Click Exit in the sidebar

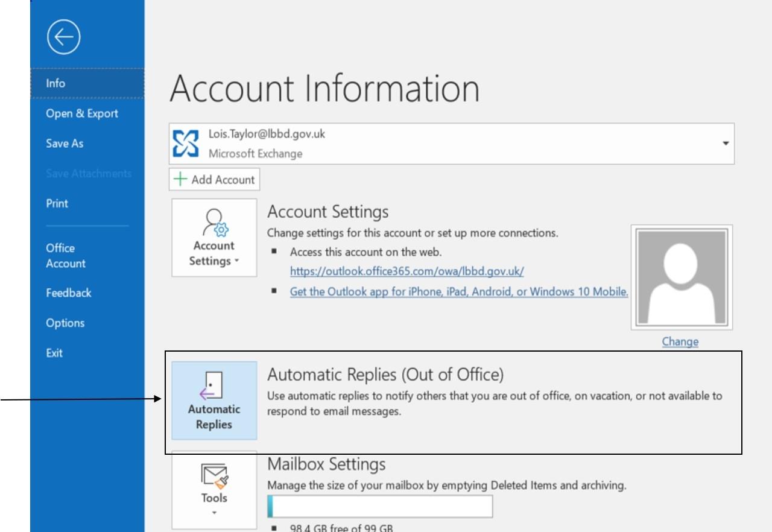[x=54, y=353]
